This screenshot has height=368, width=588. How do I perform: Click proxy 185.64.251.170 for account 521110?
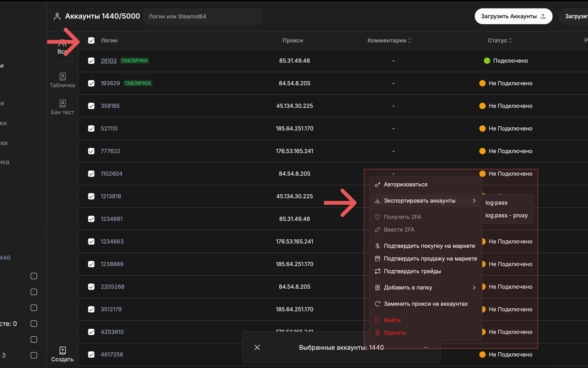(294, 128)
